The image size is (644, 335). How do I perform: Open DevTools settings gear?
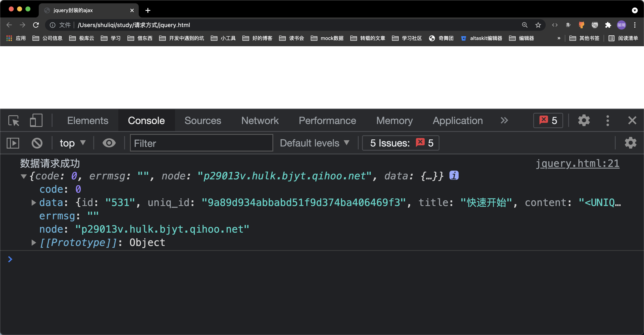coord(584,120)
